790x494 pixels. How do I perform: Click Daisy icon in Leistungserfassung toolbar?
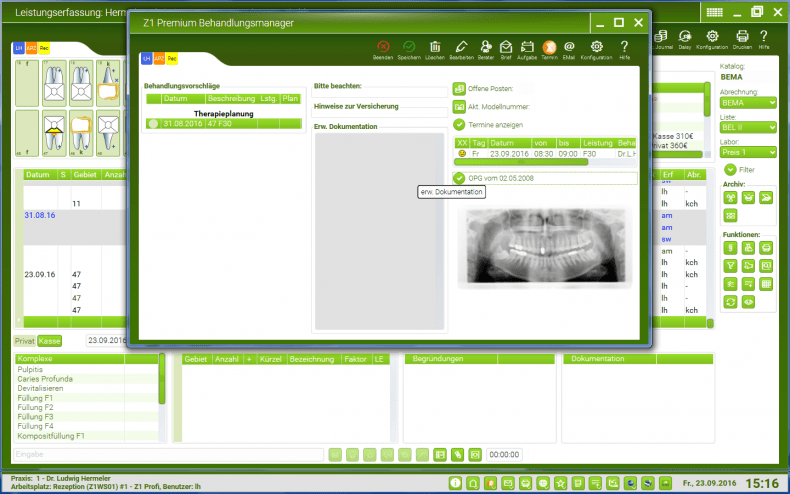pyautogui.click(x=685, y=36)
